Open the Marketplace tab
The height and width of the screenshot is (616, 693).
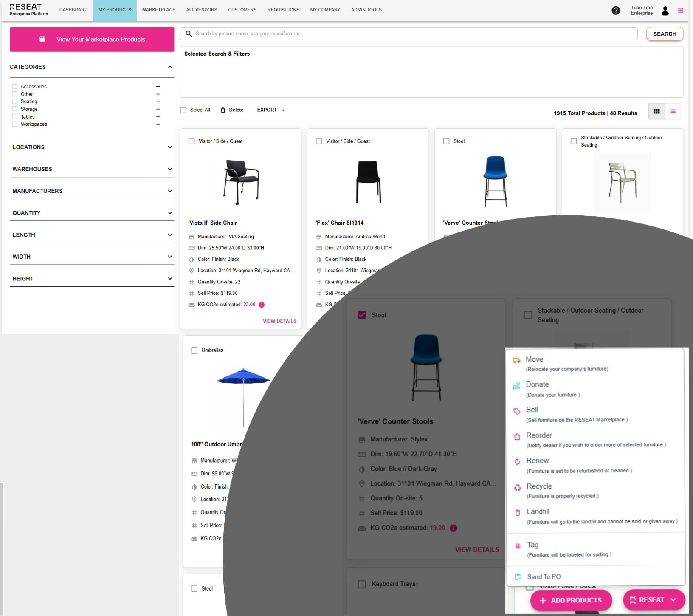pos(159,10)
